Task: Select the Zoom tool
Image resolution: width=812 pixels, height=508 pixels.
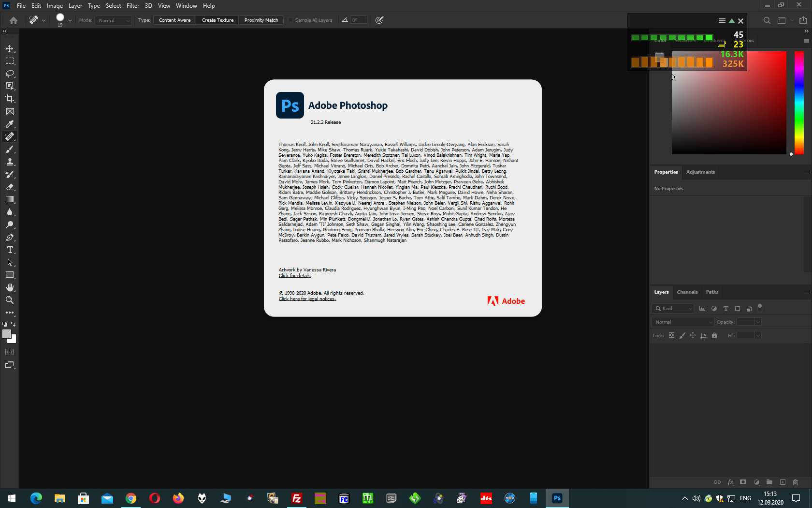Action: (10, 300)
